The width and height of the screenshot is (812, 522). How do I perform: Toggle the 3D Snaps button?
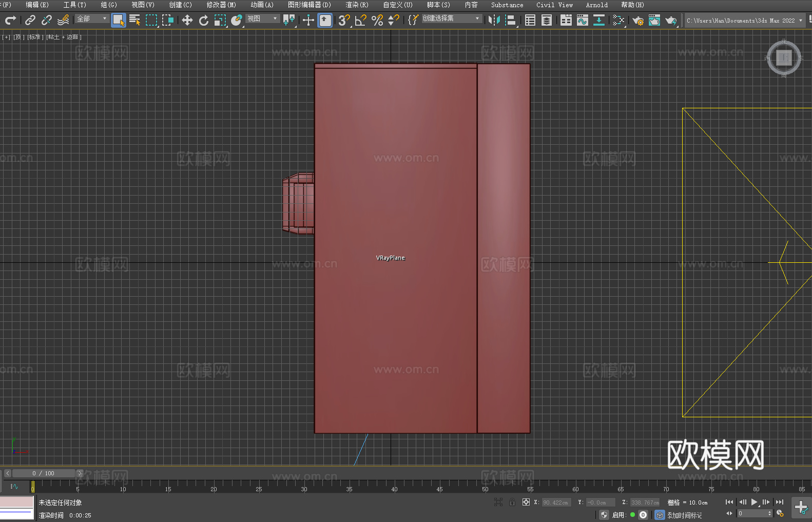tap(344, 21)
